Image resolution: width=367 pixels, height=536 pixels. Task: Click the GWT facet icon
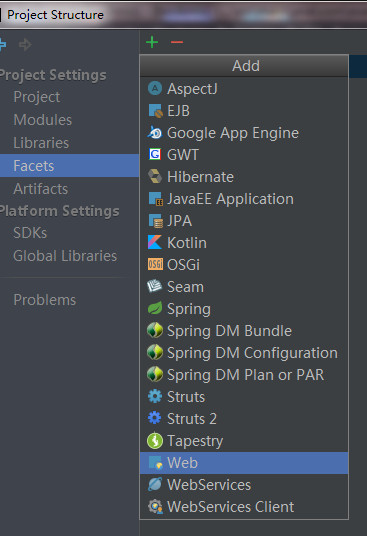[x=155, y=155]
